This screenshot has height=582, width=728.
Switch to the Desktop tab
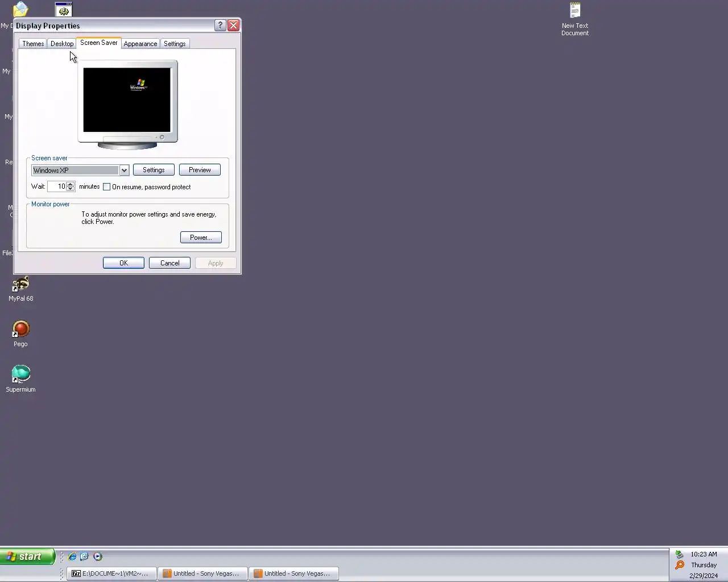[62, 44]
